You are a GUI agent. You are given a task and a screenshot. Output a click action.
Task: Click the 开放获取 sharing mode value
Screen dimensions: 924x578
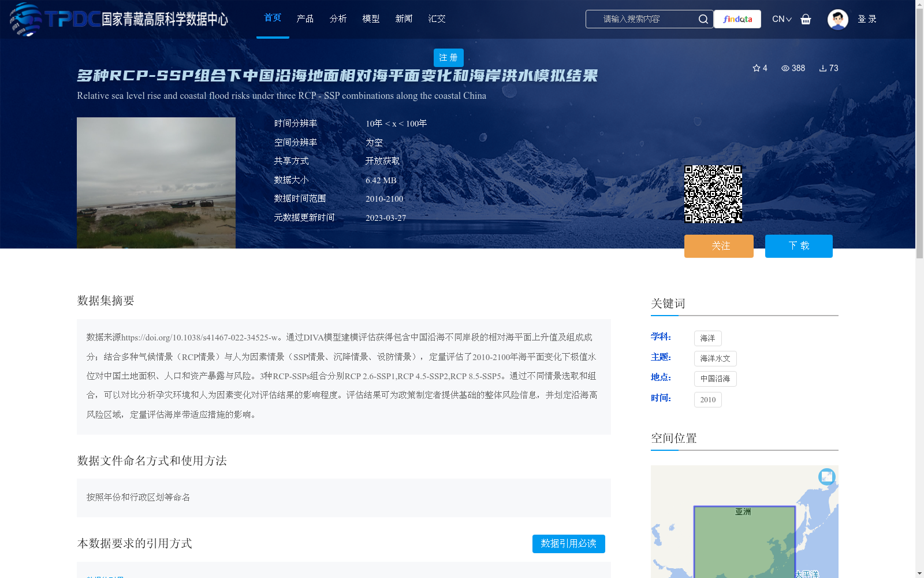[382, 161]
